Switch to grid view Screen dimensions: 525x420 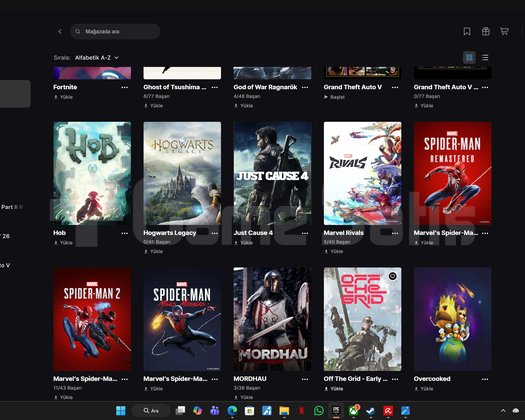[x=469, y=58]
